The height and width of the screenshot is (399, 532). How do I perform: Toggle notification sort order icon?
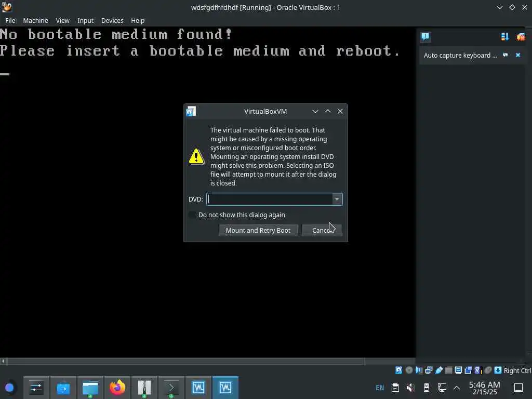(x=505, y=37)
